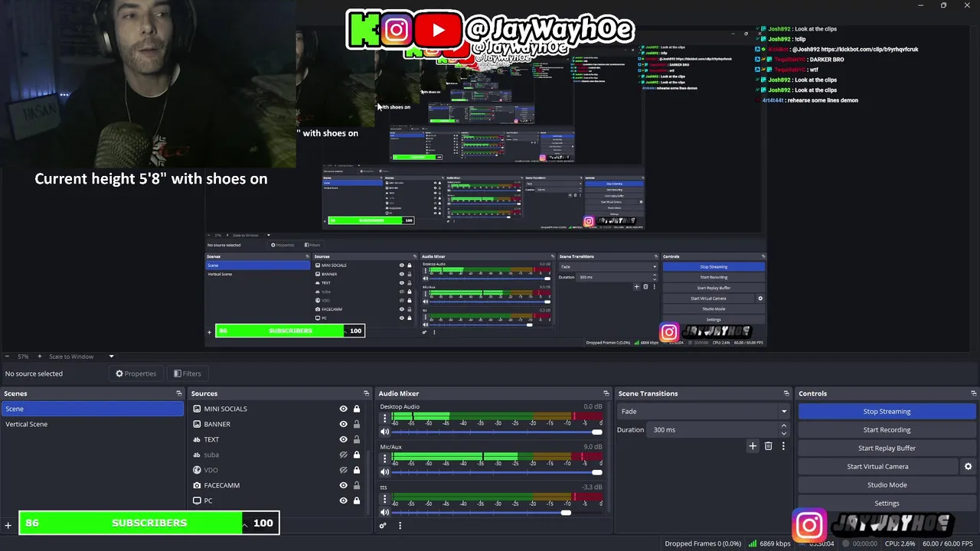Toggle lock on BANNER source

(356, 424)
